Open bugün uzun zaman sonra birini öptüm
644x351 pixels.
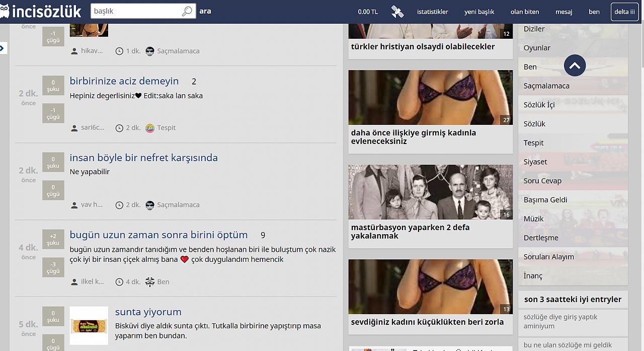coord(159,235)
